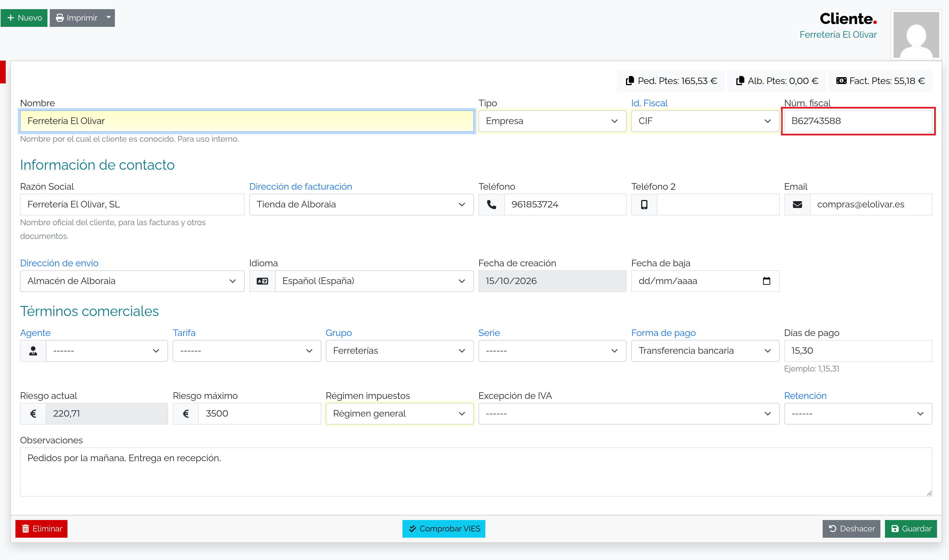
Task: Click the phone icon beside Teléfono
Action: 491,205
